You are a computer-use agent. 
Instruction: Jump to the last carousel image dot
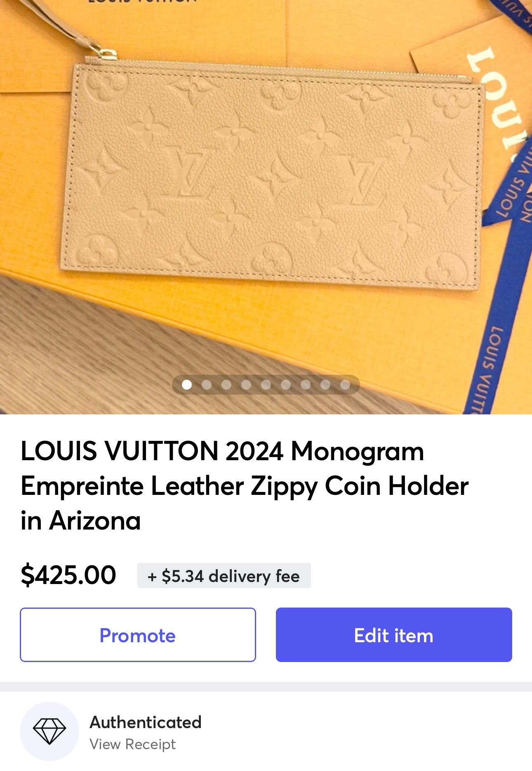(x=345, y=385)
